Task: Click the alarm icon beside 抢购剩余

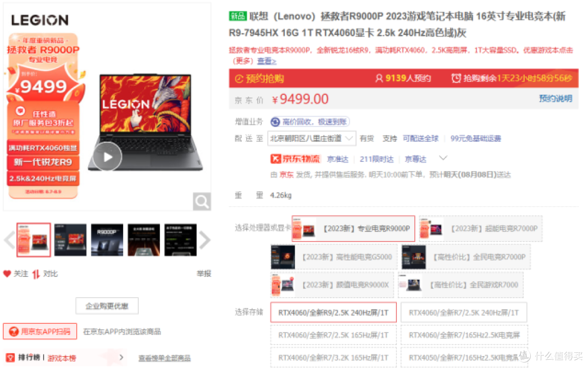Action: 456,78
